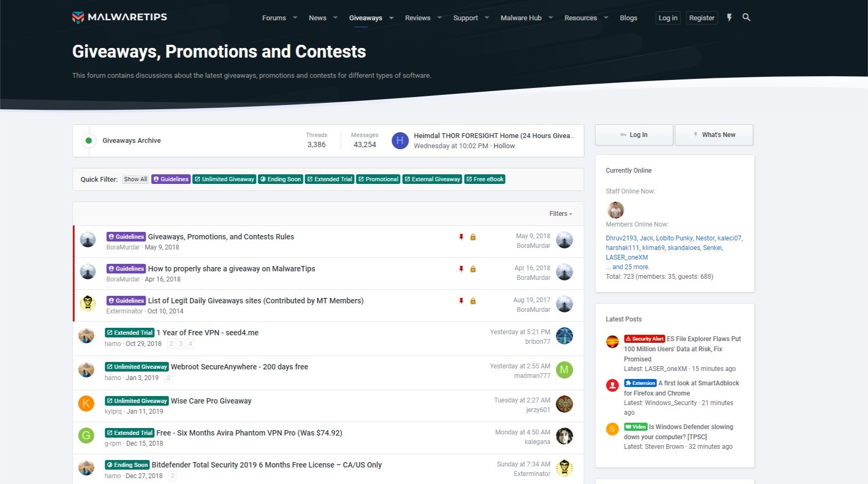Expand the Filters dropdown

pyautogui.click(x=560, y=214)
